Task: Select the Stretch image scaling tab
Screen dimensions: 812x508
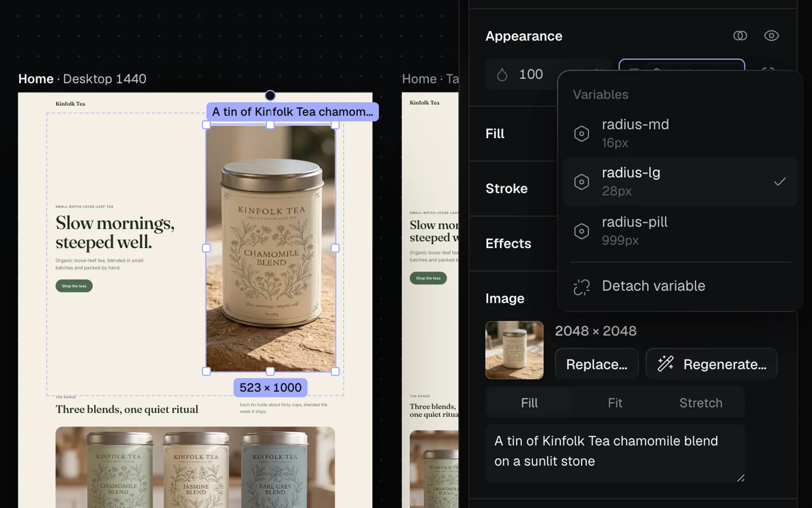Action: pos(701,403)
